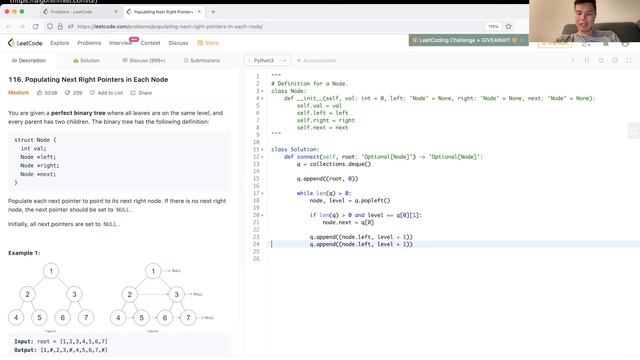640x360 pixels.
Task: Click the Share label
Action: coord(145,93)
